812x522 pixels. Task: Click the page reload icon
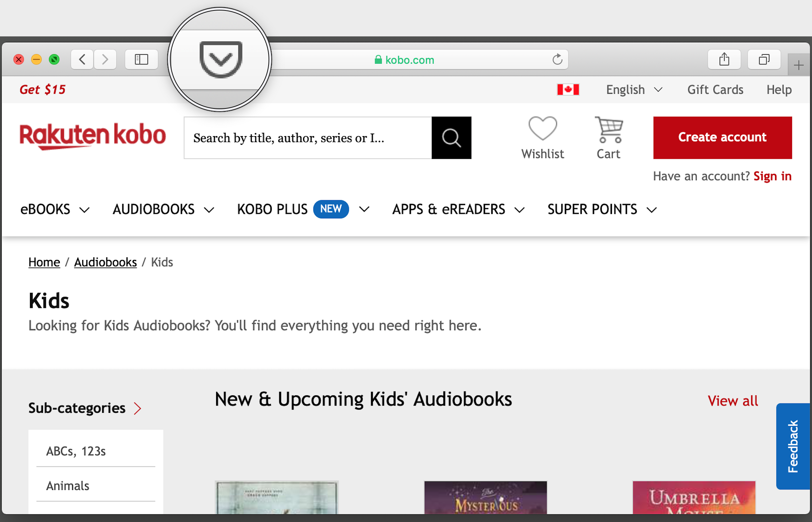pos(556,58)
